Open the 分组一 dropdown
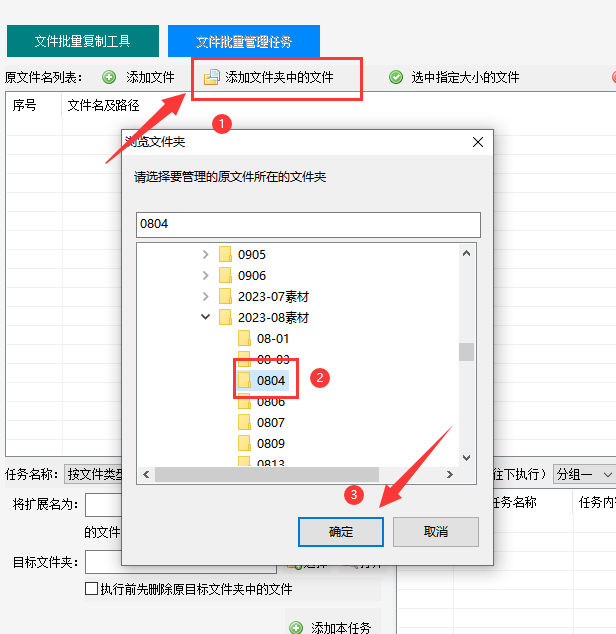This screenshot has width=616, height=634. pyautogui.click(x=584, y=474)
